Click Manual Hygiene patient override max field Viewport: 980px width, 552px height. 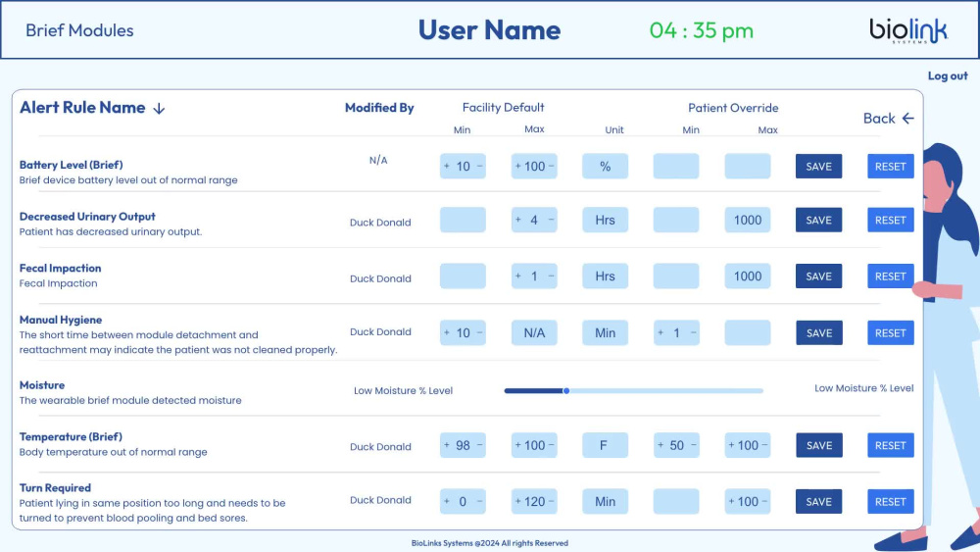[748, 333]
